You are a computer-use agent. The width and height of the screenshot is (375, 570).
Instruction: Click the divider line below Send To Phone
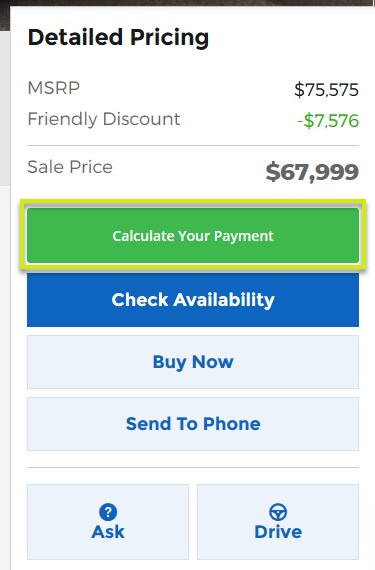click(193, 467)
